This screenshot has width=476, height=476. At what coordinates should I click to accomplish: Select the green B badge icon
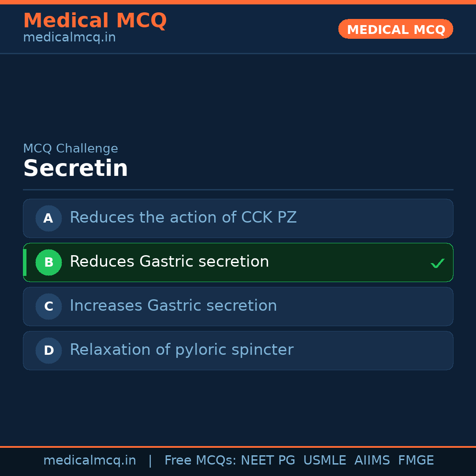48,262
